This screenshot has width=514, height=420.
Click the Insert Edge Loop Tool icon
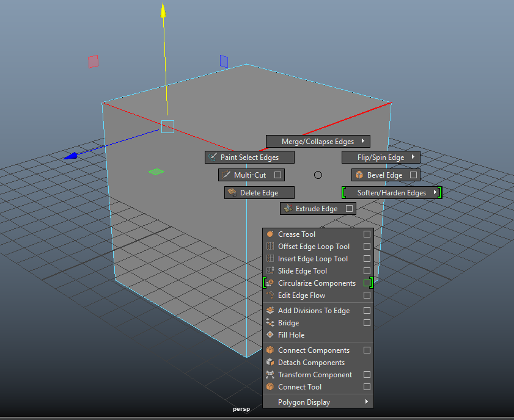[x=270, y=258]
